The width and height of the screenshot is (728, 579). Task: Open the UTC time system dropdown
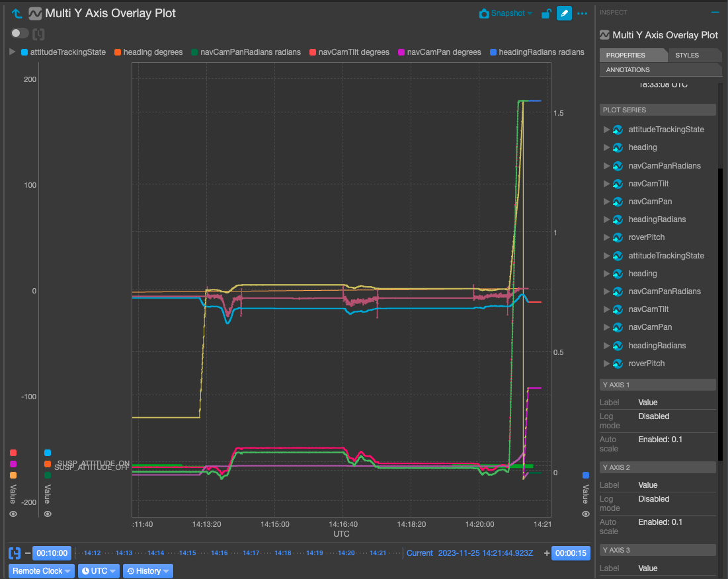tap(99, 570)
